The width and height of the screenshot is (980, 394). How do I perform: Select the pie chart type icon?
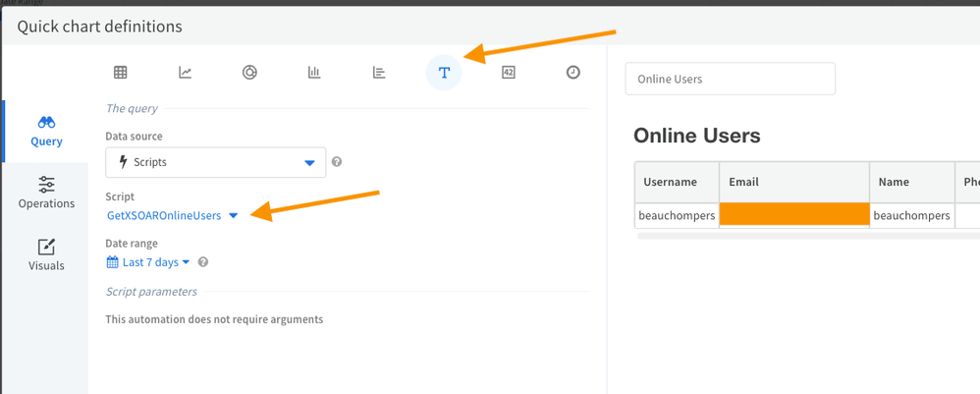pos(249,73)
